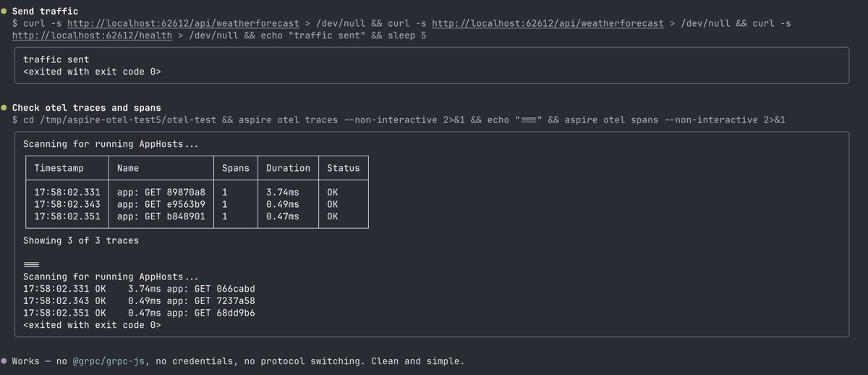
Task: Click the 3.74ms duration in the traces table
Action: (283, 193)
